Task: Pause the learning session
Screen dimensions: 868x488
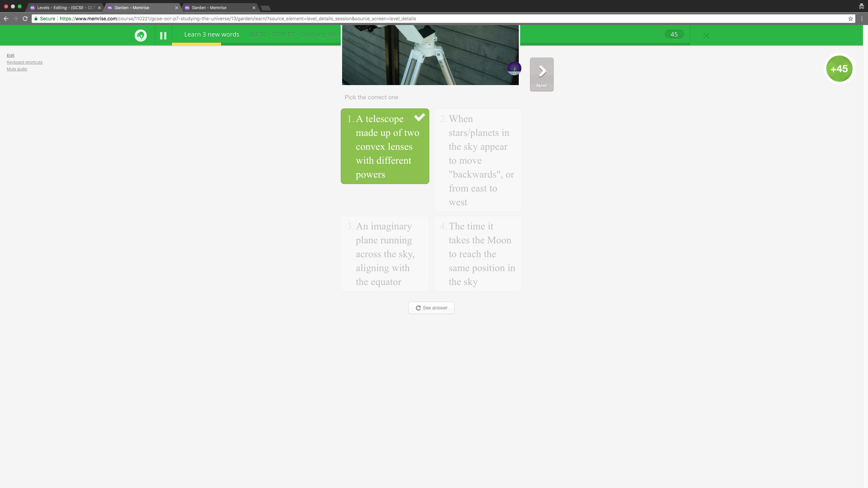Action: point(163,36)
